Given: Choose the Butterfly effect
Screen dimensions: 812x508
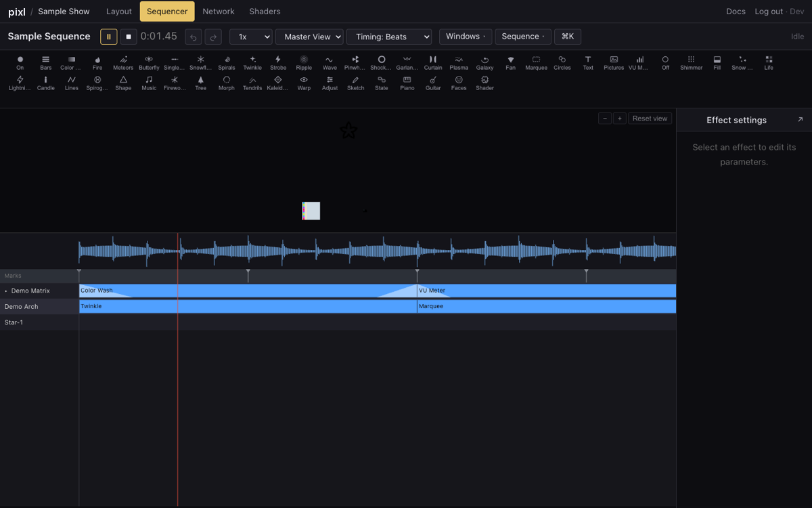Looking at the screenshot, I should click(149, 63).
